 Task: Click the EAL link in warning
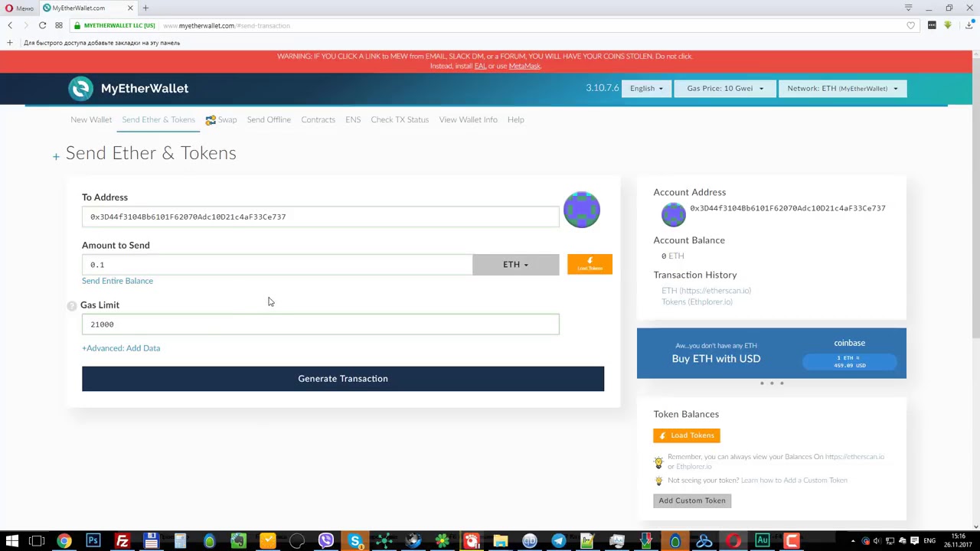tap(480, 66)
